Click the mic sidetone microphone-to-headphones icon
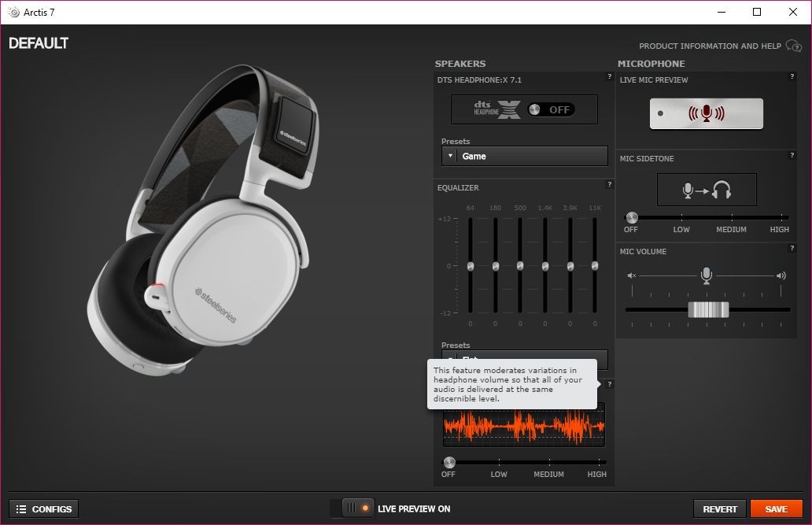 pos(707,190)
